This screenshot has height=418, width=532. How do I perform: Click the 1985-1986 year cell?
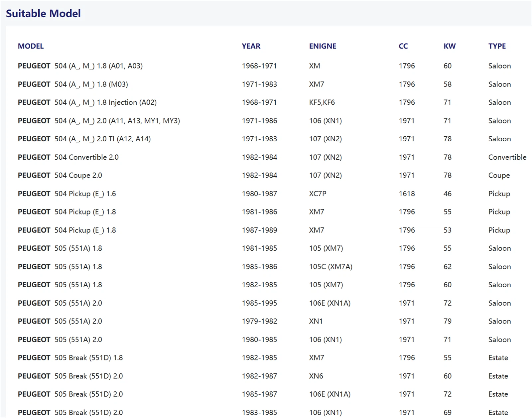coord(259,266)
